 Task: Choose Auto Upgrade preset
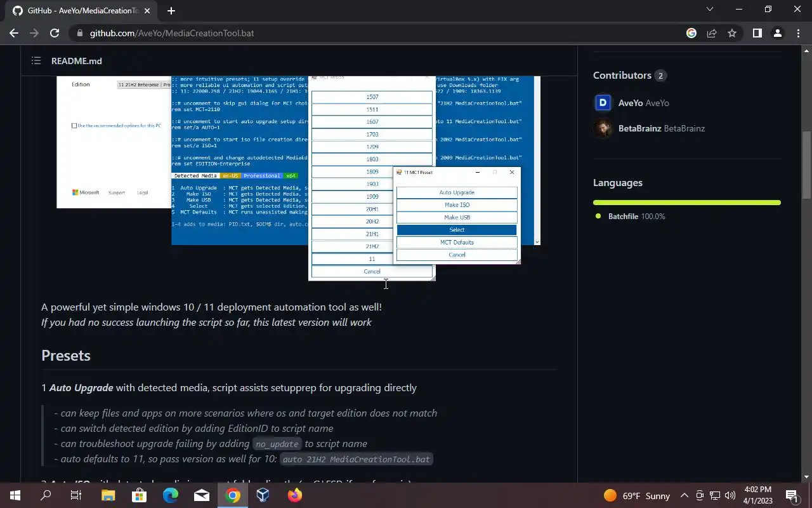pyautogui.click(x=457, y=192)
